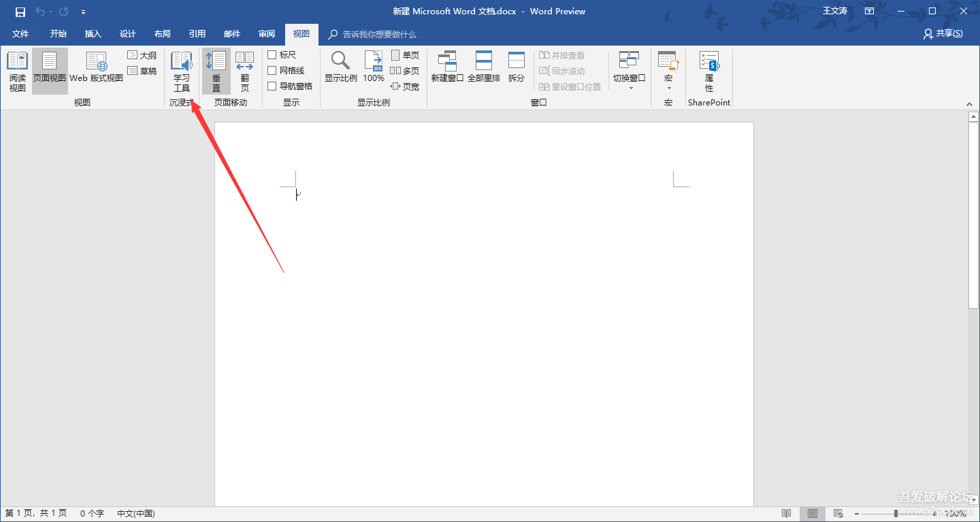
Task: Expand the 宏 macros dropdown
Action: coord(668,72)
